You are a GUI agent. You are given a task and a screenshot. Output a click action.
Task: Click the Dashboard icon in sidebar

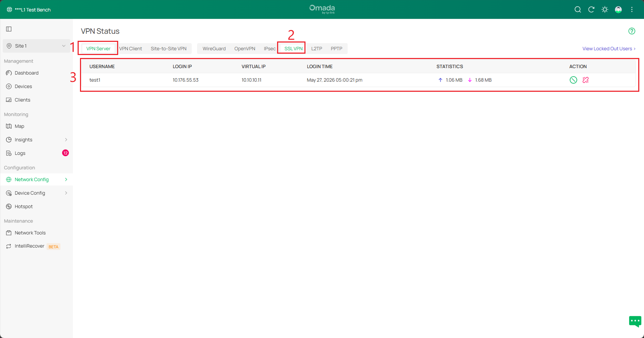(9, 73)
